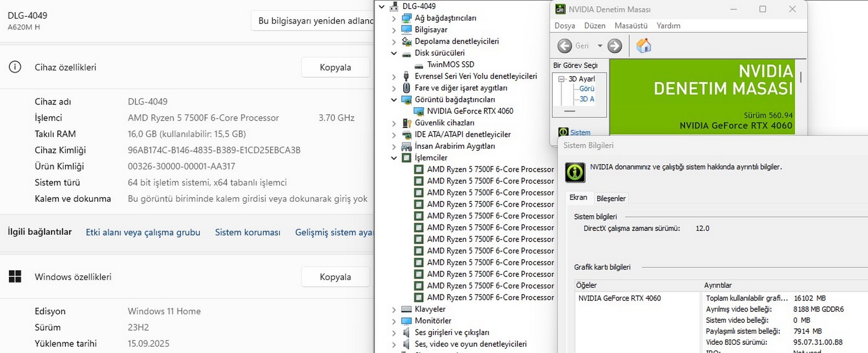Screen dimensions: 868x353
Task: Select the Evrensel Seri Veri Yolu icon
Action: (x=406, y=76)
